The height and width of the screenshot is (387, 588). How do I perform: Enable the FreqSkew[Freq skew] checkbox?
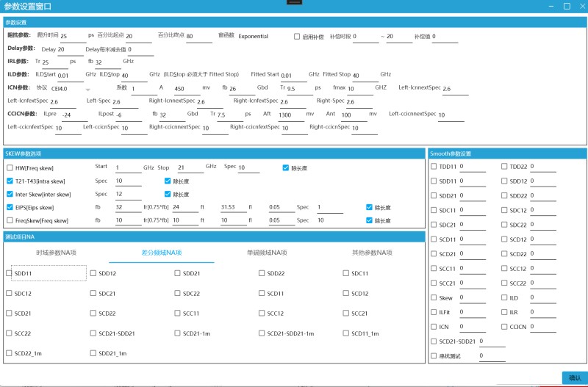point(10,220)
